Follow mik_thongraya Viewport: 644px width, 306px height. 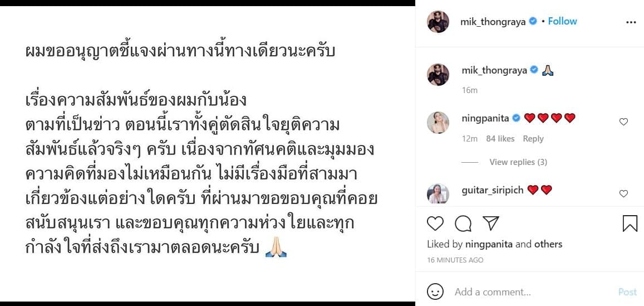[x=562, y=21]
